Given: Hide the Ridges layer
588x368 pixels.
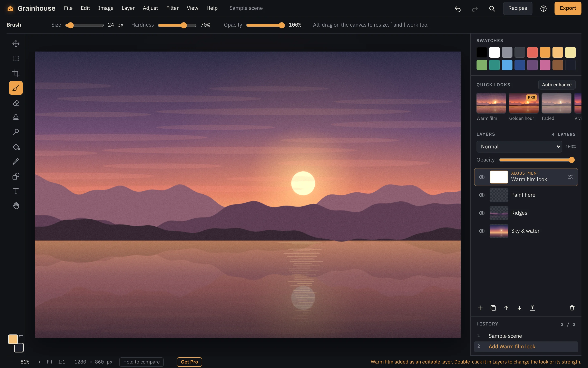Looking at the screenshot, I should 482,213.
